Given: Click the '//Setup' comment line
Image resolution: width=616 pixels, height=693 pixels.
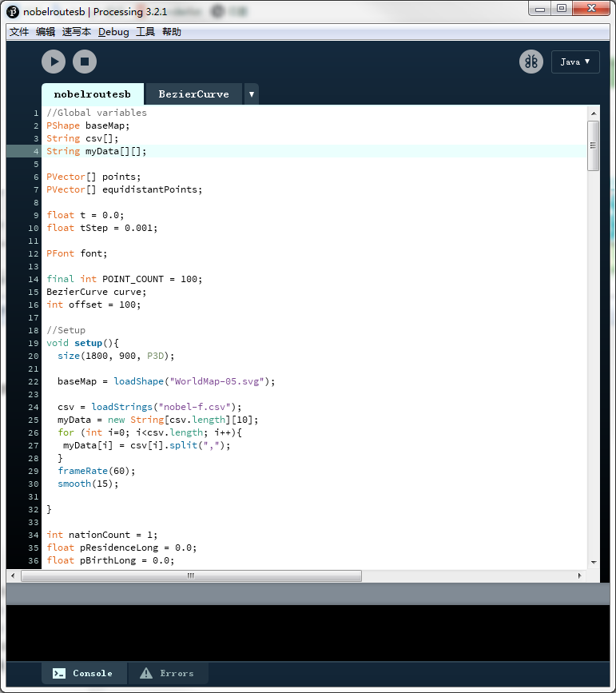Looking at the screenshot, I should coord(66,331).
